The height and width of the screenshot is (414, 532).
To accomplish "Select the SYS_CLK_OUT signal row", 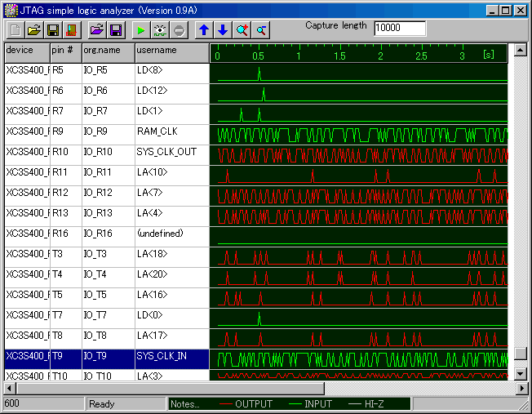I will [x=166, y=151].
